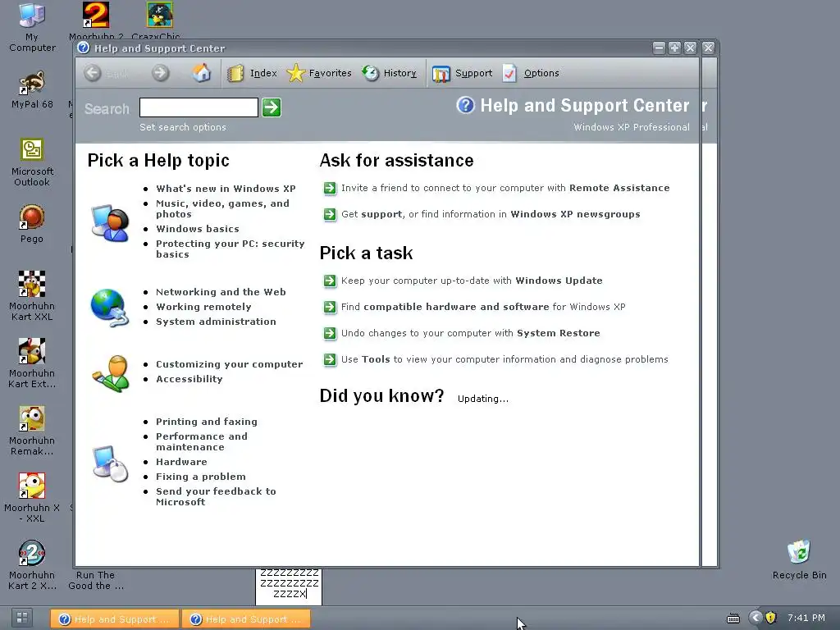Open the System administration topic
Screen dimensions: 840x630
[216, 322]
